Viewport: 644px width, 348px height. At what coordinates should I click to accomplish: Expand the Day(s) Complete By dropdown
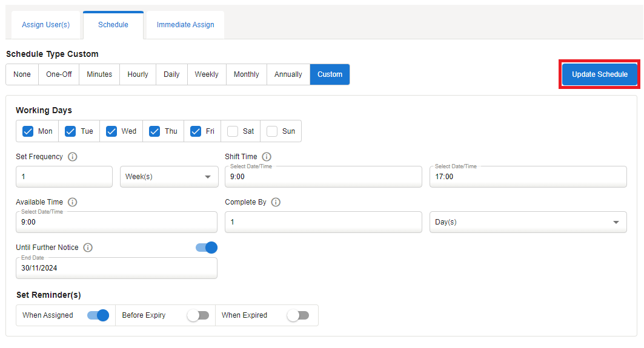(528, 222)
